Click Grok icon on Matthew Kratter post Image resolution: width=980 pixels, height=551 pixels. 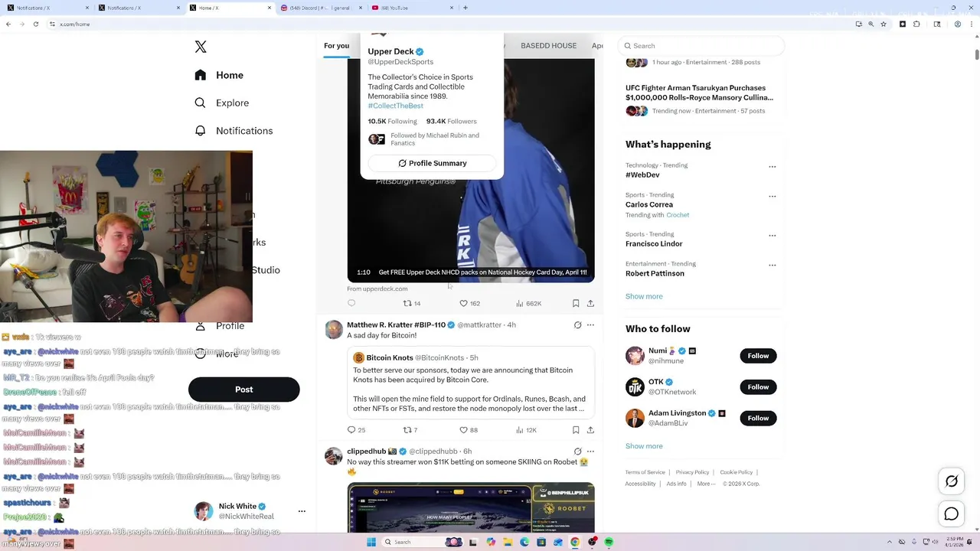[577, 324]
